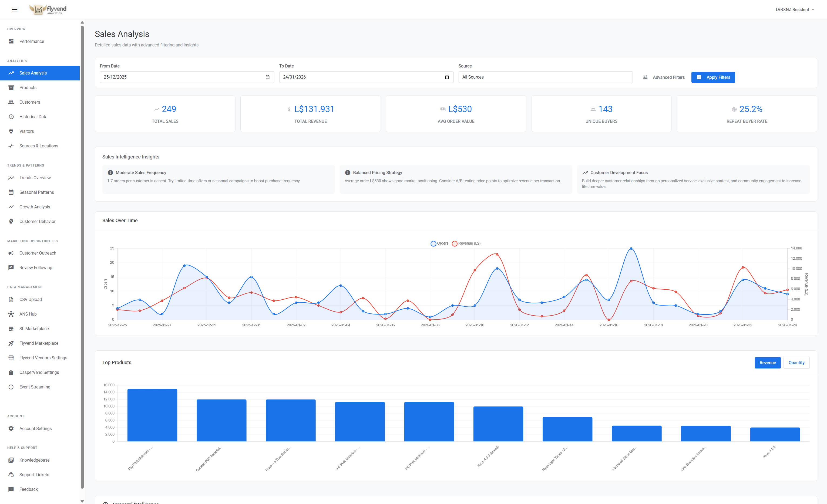The height and width of the screenshot is (504, 827).
Task: Select the Revenue tab in Top Products
Action: [768, 362]
